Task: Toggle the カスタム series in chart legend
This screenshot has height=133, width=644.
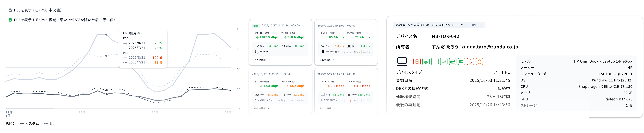Action: pos(29,123)
